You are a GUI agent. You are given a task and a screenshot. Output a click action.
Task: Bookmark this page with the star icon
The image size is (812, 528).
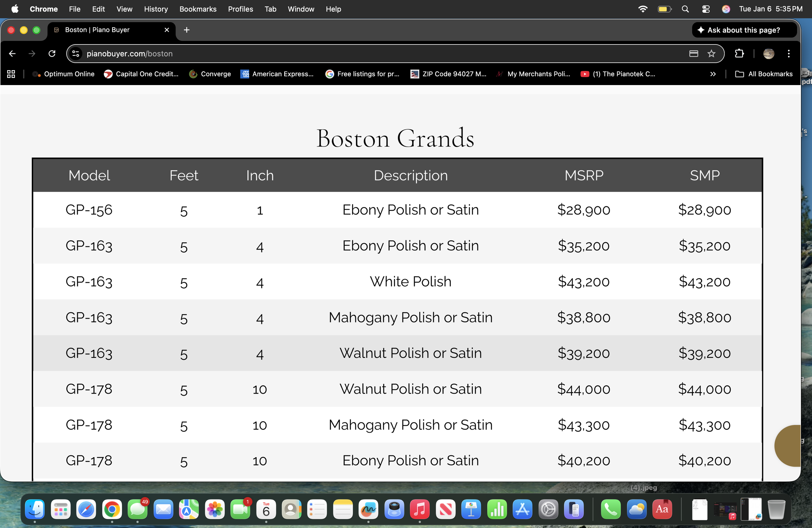[x=712, y=54]
